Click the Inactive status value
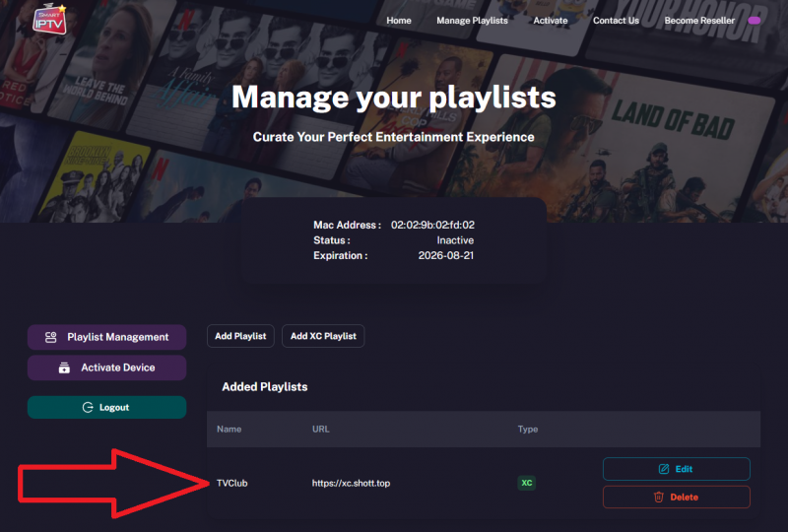The image size is (788, 532). click(455, 240)
